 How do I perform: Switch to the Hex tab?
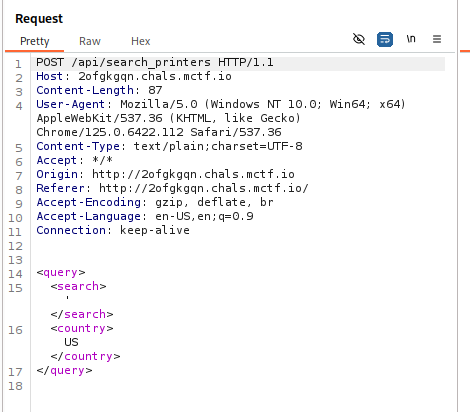pos(141,41)
